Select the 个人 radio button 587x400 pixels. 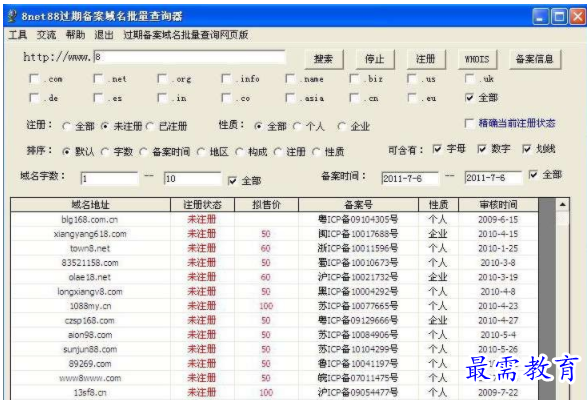coord(297,127)
